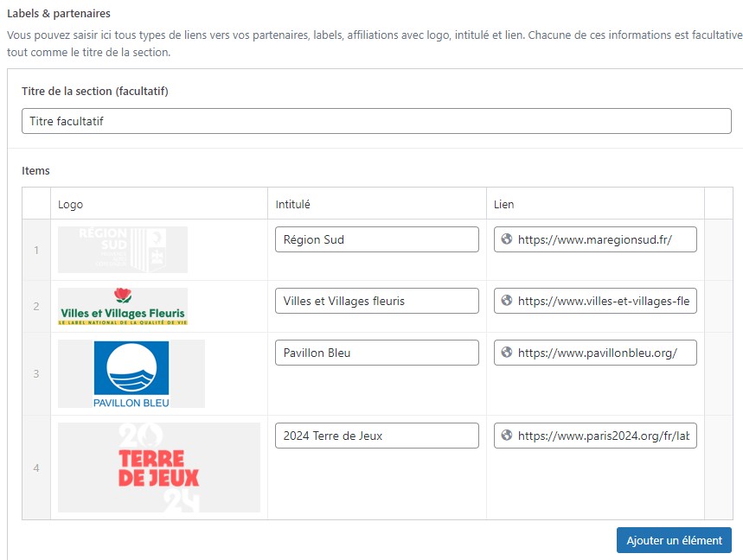Click row handle number 1
This screenshot has height=560, width=743.
click(36, 251)
